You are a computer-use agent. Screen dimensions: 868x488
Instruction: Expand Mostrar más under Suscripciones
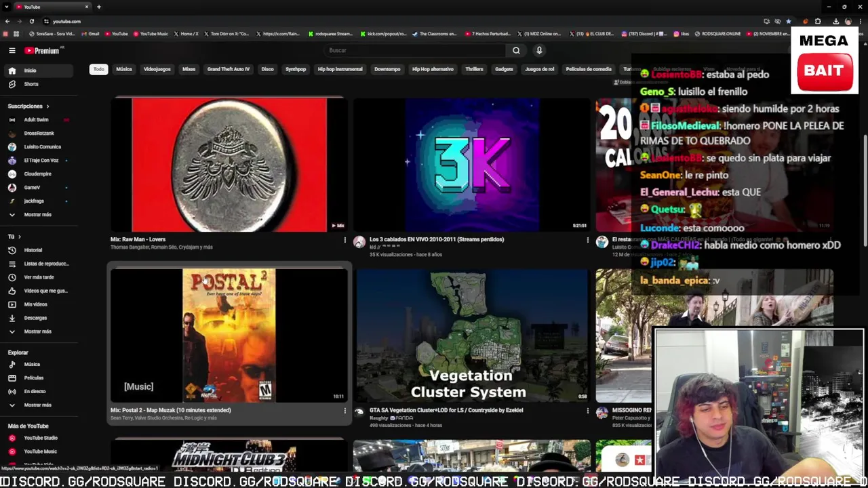39,215
